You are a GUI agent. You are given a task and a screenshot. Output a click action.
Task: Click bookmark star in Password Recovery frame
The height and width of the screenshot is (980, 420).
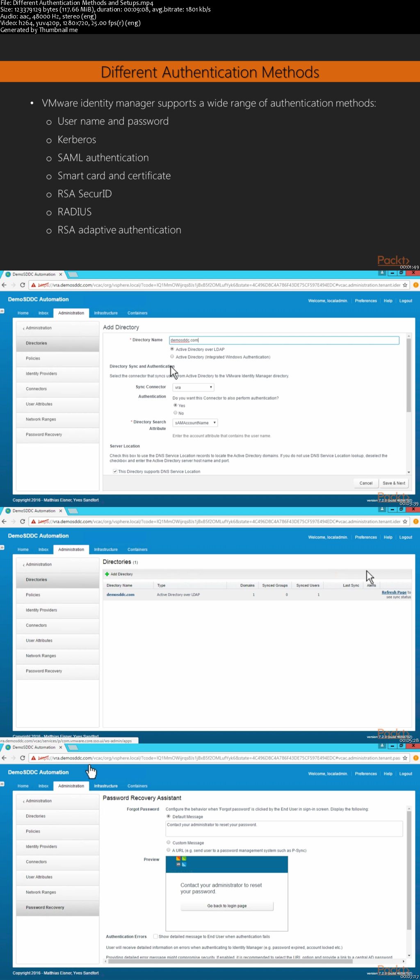click(405, 758)
